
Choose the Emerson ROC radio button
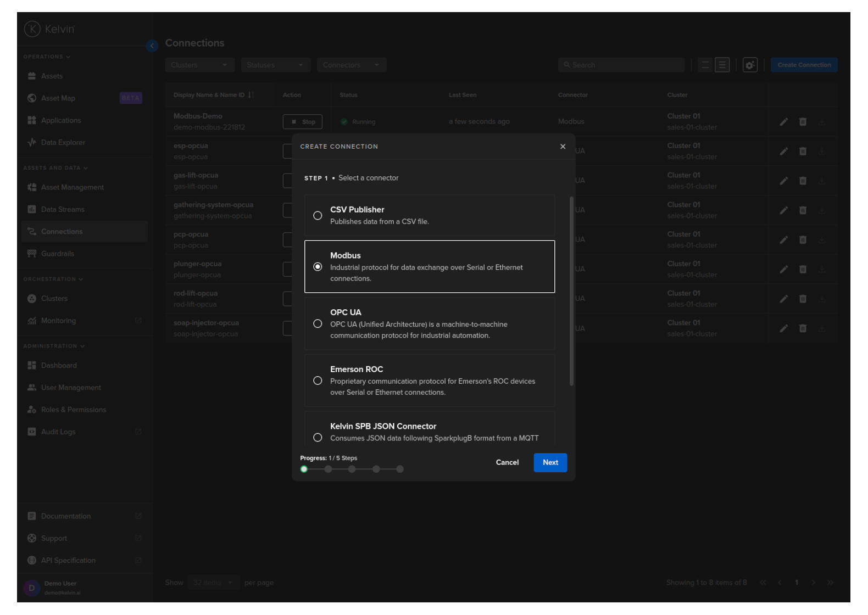(318, 381)
